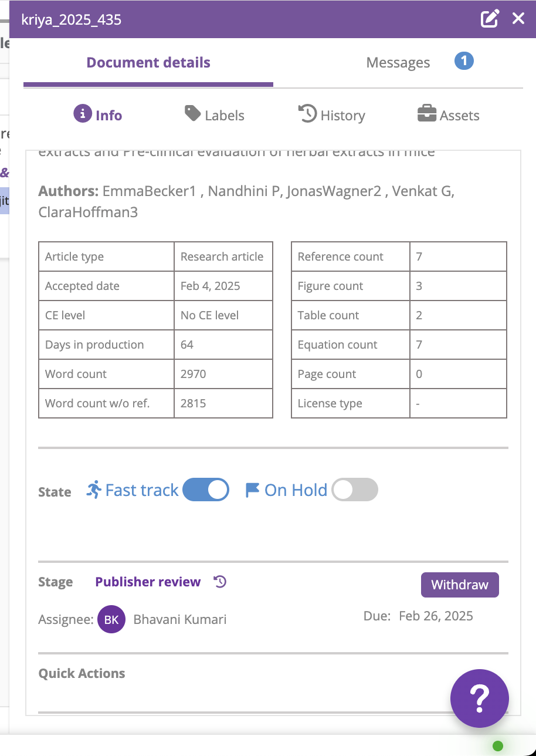Click the Bhavani Kumari assignee name
Viewport: 536px width, 756px height.
pyautogui.click(x=180, y=619)
